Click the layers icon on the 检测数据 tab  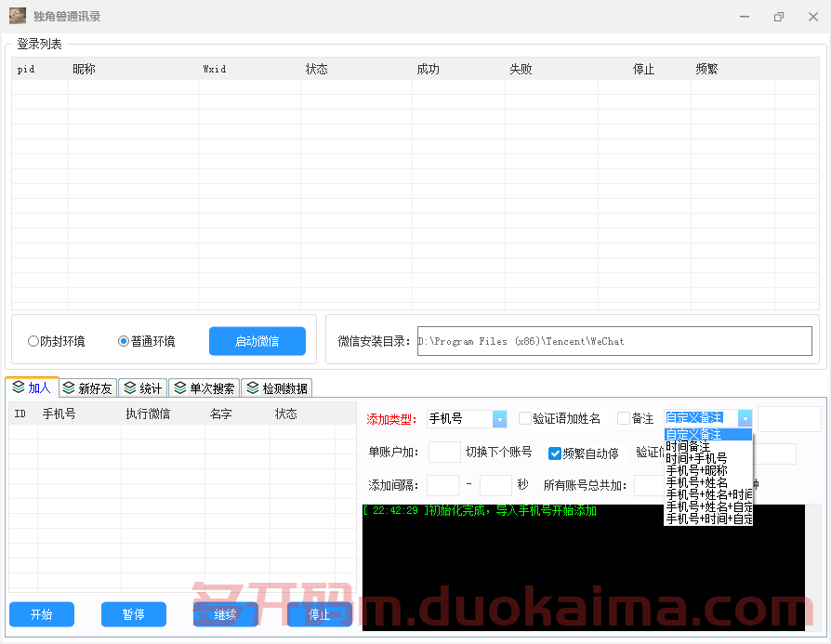tap(251, 388)
